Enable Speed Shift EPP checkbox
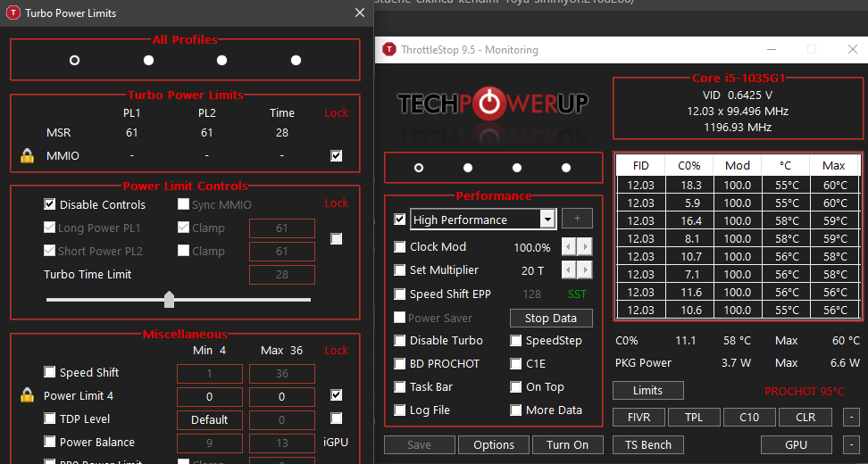The height and width of the screenshot is (464, 868). [x=400, y=294]
